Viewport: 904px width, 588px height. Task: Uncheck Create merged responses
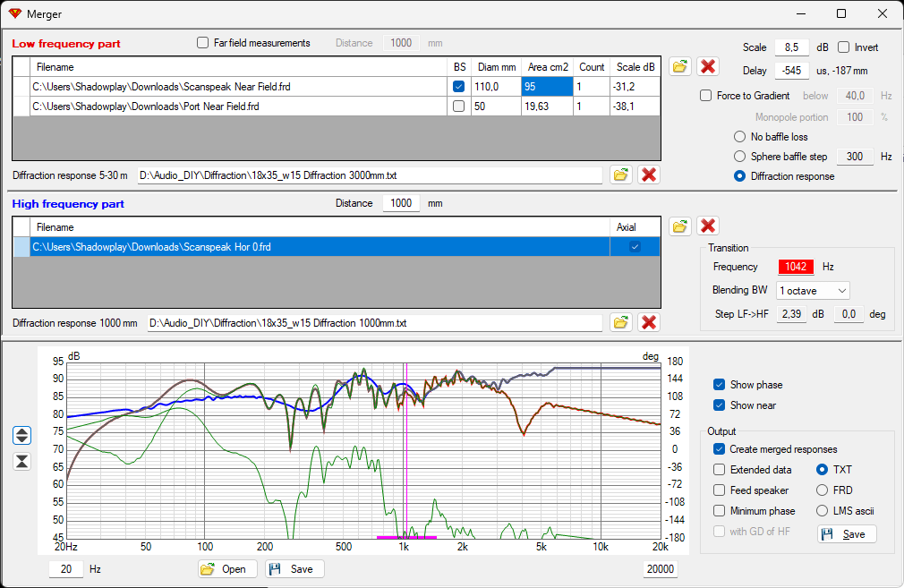click(x=719, y=449)
